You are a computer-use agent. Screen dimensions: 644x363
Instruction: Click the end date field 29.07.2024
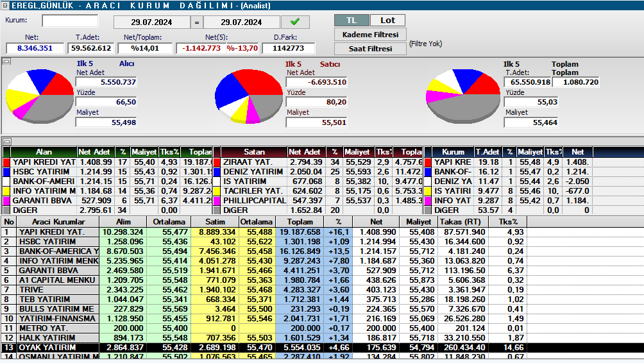[241, 22]
